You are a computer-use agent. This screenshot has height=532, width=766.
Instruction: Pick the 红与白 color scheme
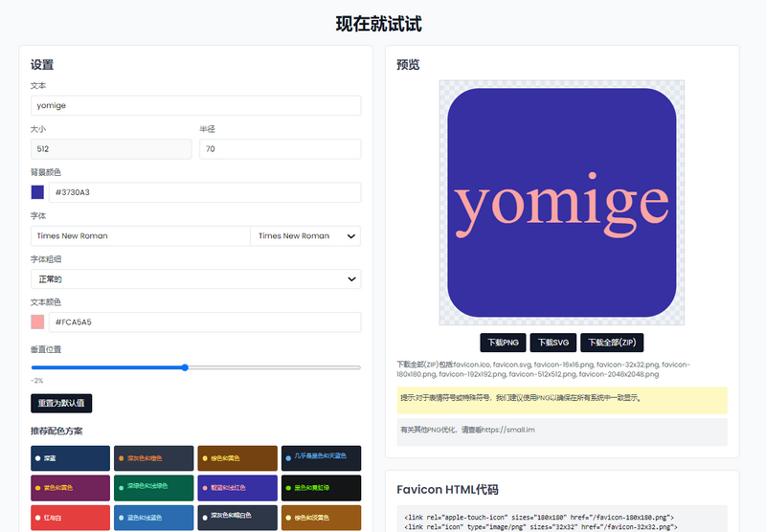tap(70, 518)
